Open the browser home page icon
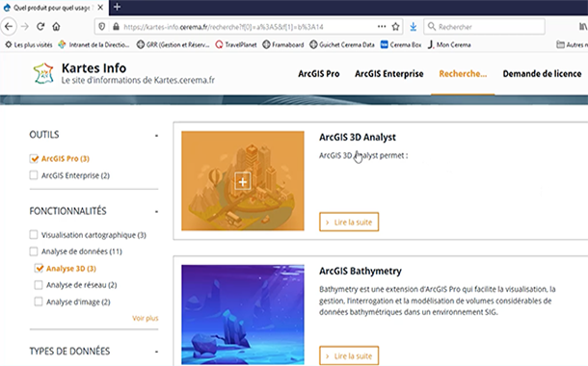Image resolution: width=588 pixels, height=366 pixels. click(56, 27)
